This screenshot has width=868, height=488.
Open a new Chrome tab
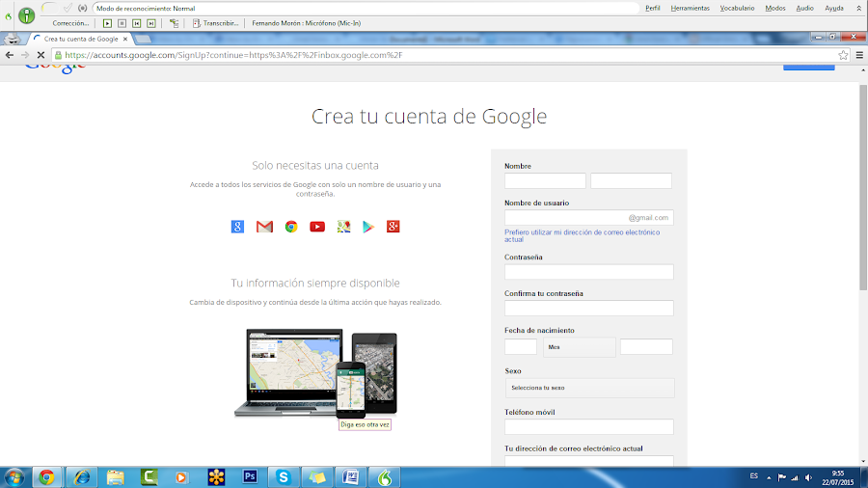tap(143, 40)
